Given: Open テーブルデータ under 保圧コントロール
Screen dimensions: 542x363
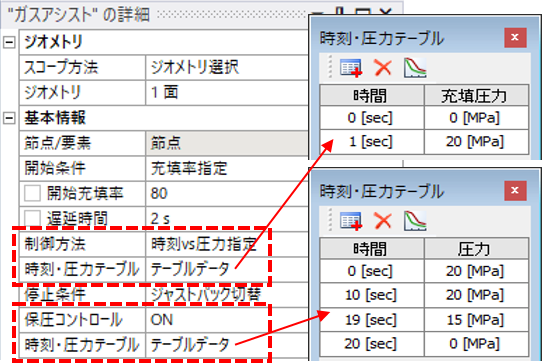Looking at the screenshot, I should 227,345.
